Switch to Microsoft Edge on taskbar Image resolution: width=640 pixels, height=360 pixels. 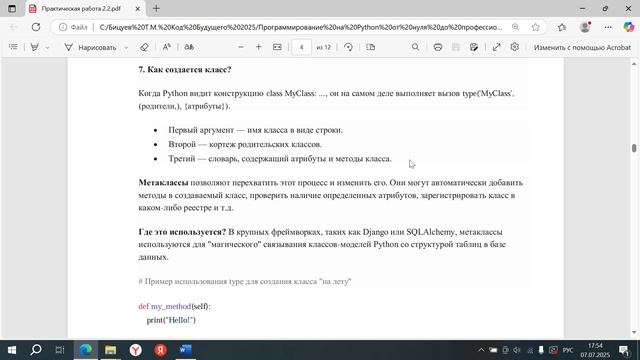86,350
